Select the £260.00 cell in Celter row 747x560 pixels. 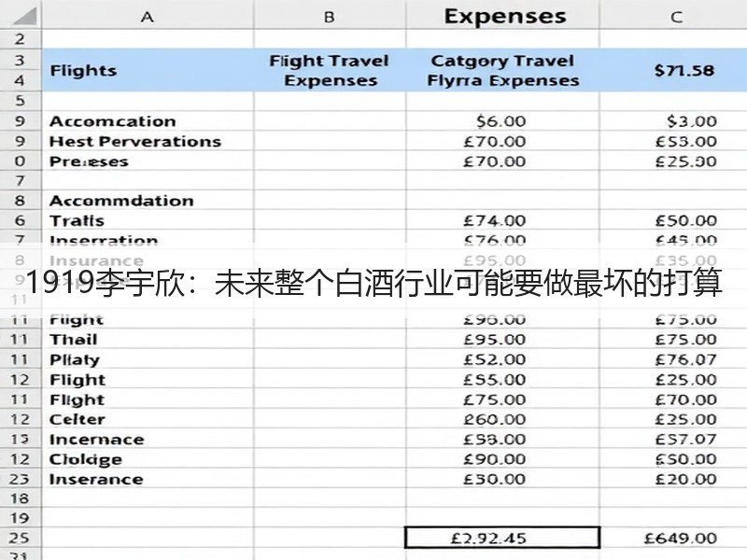502,419
